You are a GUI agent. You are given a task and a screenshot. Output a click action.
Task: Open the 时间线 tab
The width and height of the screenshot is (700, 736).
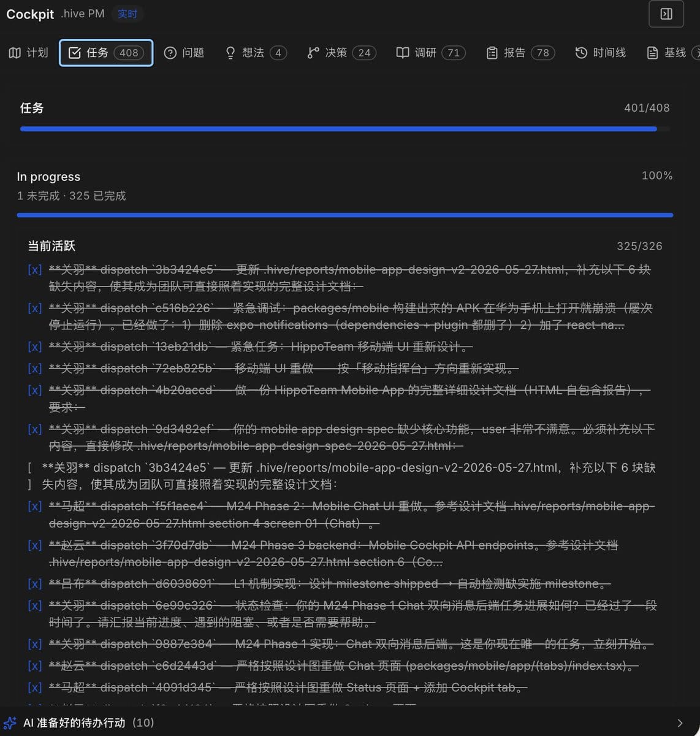click(601, 53)
